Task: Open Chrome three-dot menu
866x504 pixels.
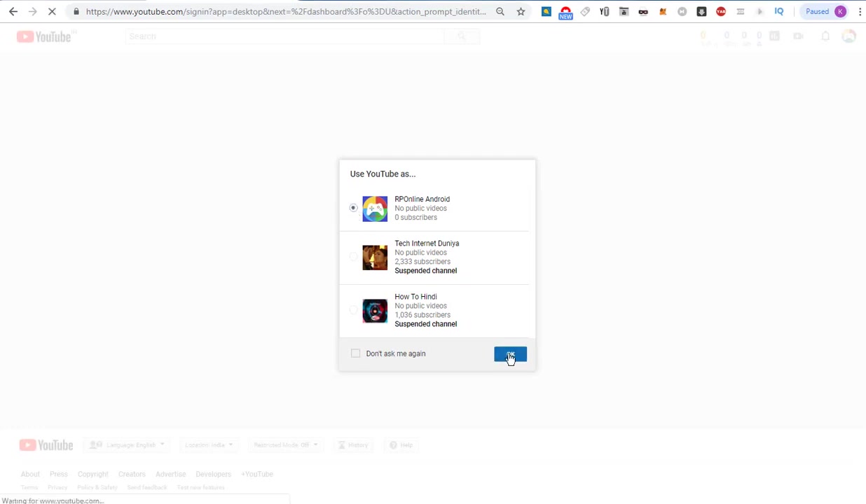Action: point(860,11)
